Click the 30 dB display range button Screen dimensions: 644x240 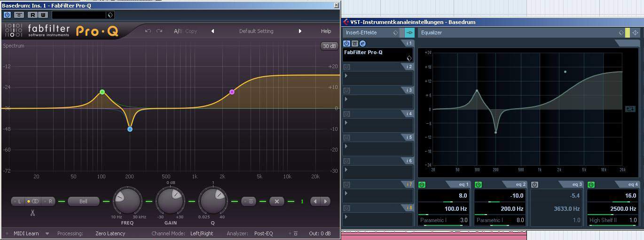329,46
